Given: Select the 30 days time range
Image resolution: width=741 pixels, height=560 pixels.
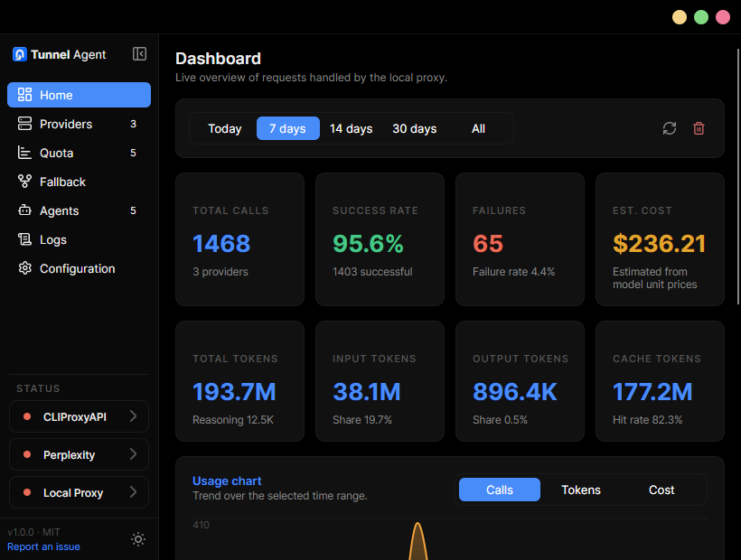Looking at the screenshot, I should pyautogui.click(x=415, y=128).
